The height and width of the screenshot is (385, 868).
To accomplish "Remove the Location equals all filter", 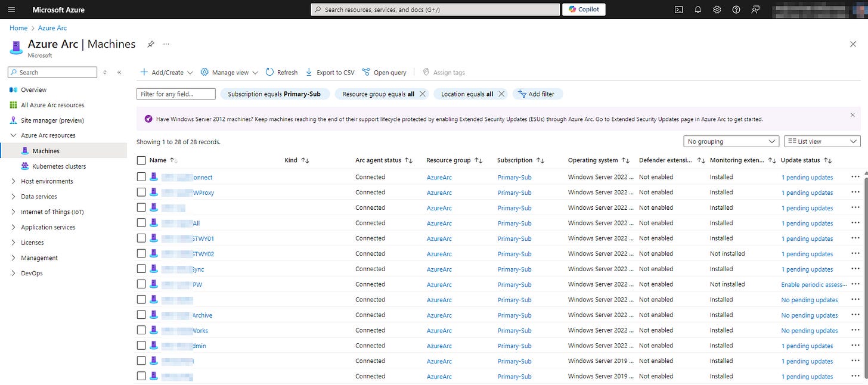I will (501, 94).
